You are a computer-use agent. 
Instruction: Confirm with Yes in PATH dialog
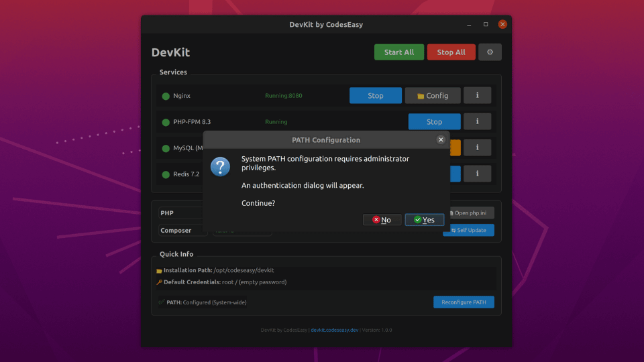click(424, 220)
